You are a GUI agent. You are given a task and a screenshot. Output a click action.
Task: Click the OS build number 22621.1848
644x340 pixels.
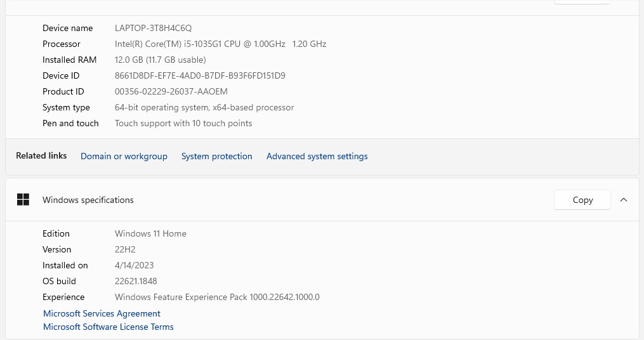[x=136, y=281]
